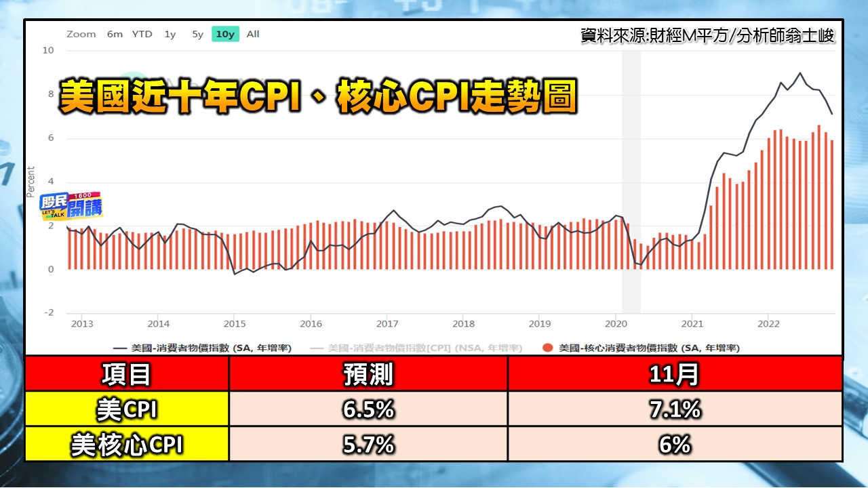The height and width of the screenshot is (488, 868).
Task: Click the grey 2020 recession shaded band
Action: pos(631,182)
